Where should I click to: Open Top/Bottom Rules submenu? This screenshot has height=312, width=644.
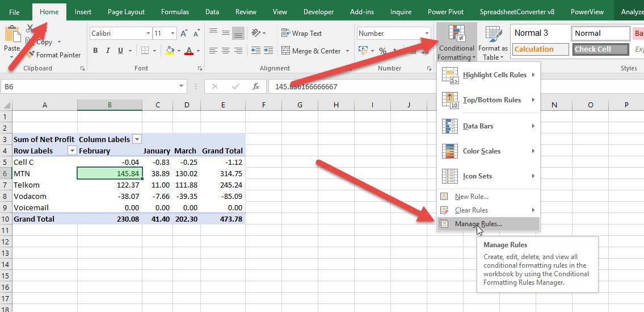coord(489,100)
